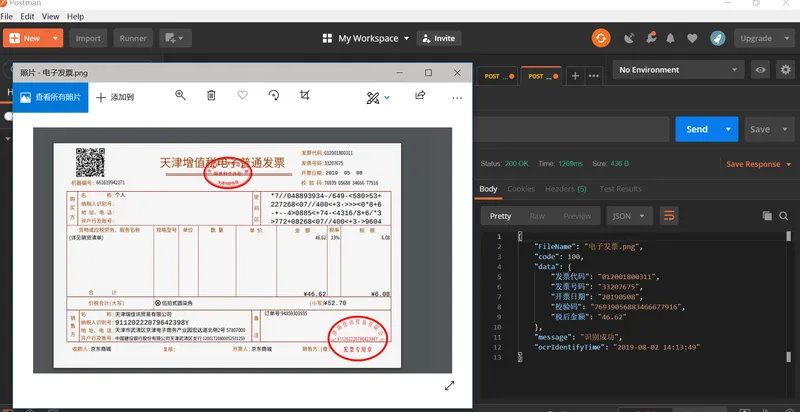Image resolution: width=800 pixels, height=412 pixels.
Task: Toggle the environment quick look eye icon
Action: [x=760, y=70]
